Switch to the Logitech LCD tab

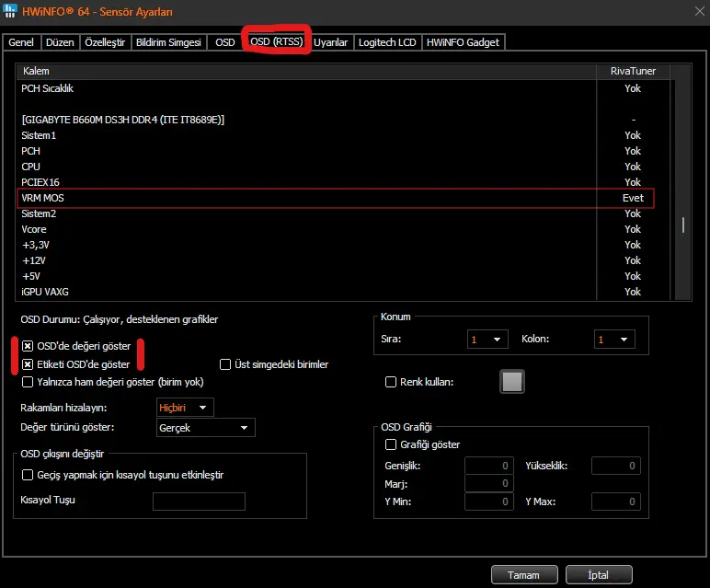tap(387, 42)
